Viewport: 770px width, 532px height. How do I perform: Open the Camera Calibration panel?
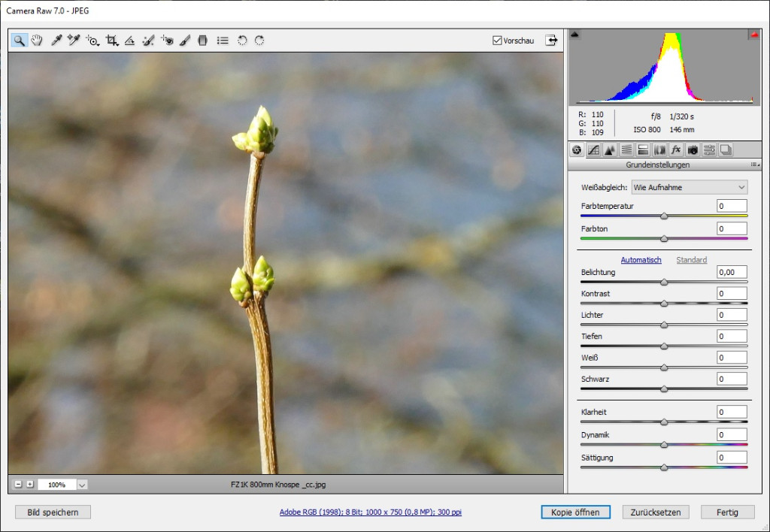tap(692, 150)
